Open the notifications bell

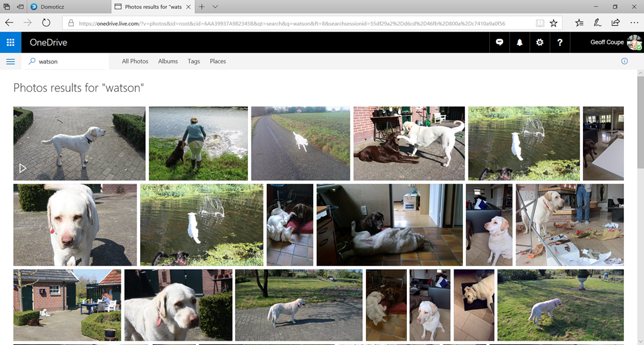[519, 43]
